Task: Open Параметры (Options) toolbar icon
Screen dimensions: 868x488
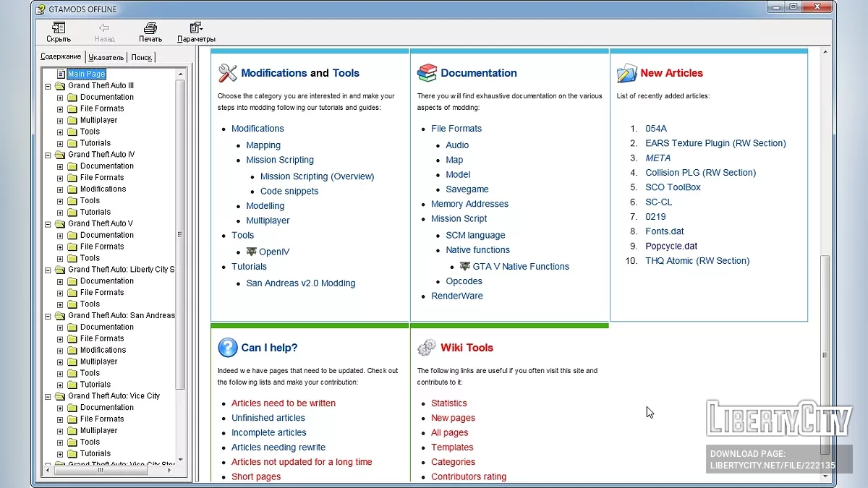Action: tap(196, 29)
